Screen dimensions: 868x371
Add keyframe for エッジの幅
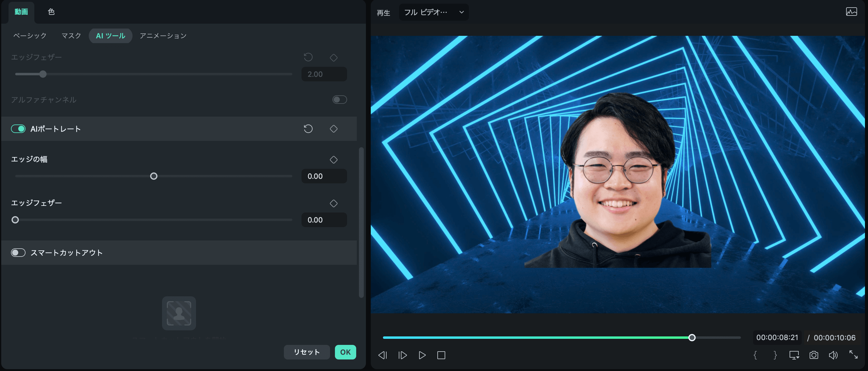click(x=333, y=160)
